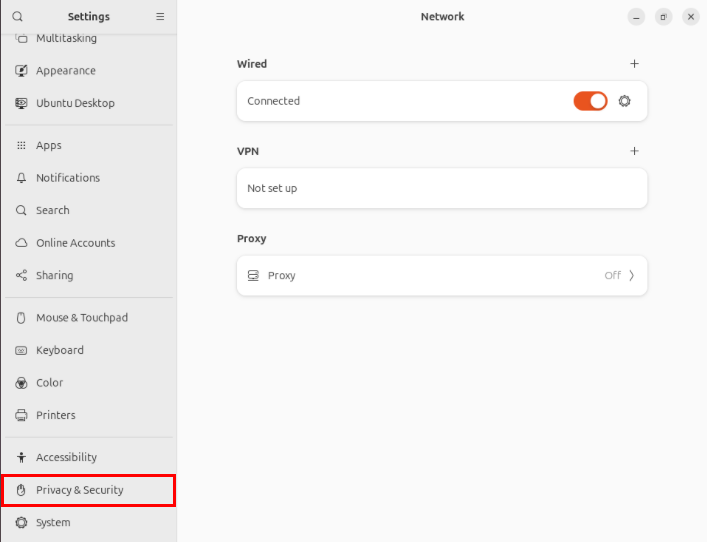Go to Color settings
This screenshot has height=542, width=707.
(89, 383)
